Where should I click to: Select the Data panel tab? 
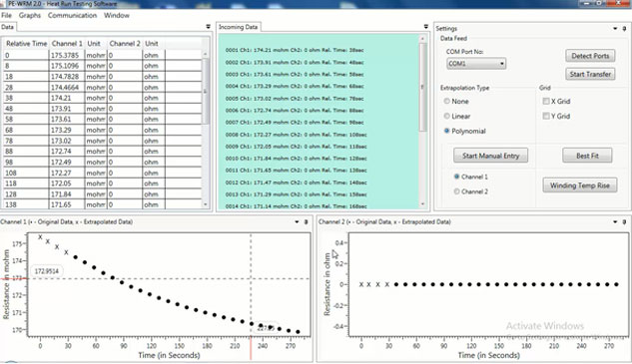[x=7, y=27]
